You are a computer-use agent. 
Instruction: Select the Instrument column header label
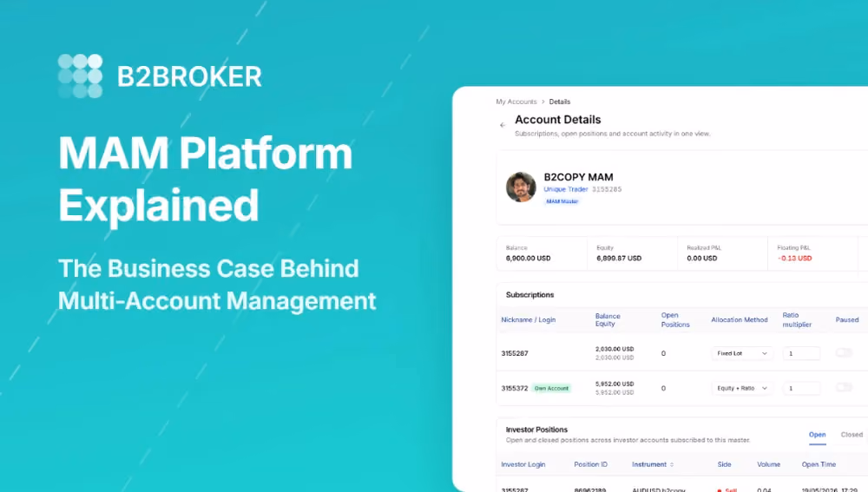[649, 465]
